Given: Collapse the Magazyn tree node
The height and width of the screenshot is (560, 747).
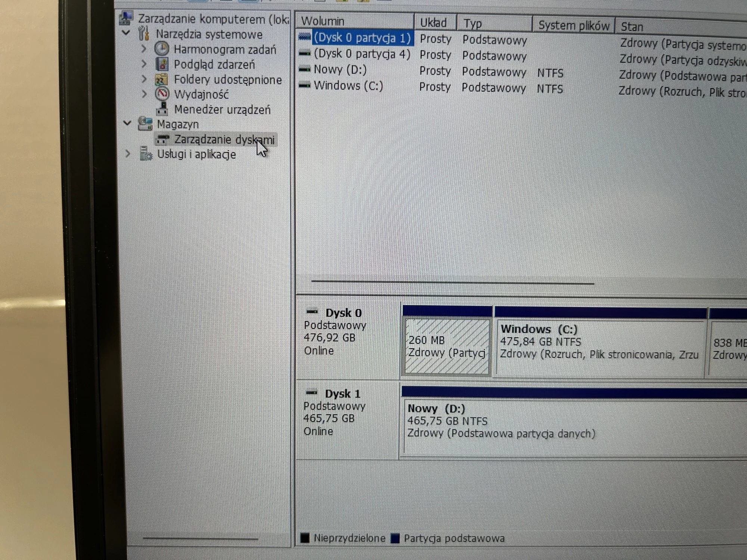Looking at the screenshot, I should point(127,123).
